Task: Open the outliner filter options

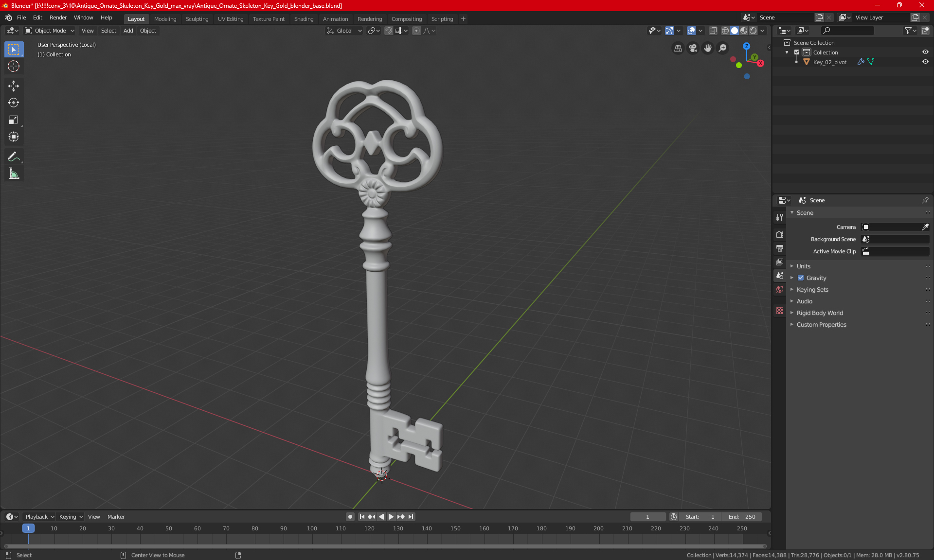Action: (x=910, y=31)
